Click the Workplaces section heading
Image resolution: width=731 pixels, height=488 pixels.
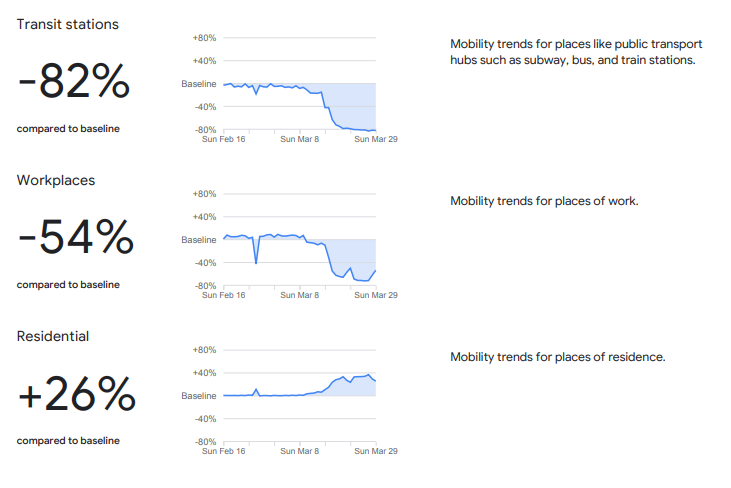(x=55, y=180)
